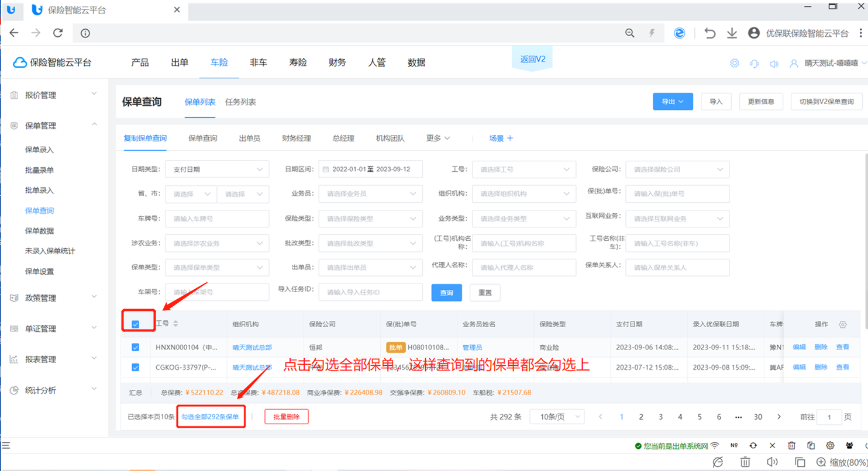Image resolution: width=868 pixels, height=471 pixels.
Task: Click the 切换到V2保单查询 button
Action: point(826,101)
